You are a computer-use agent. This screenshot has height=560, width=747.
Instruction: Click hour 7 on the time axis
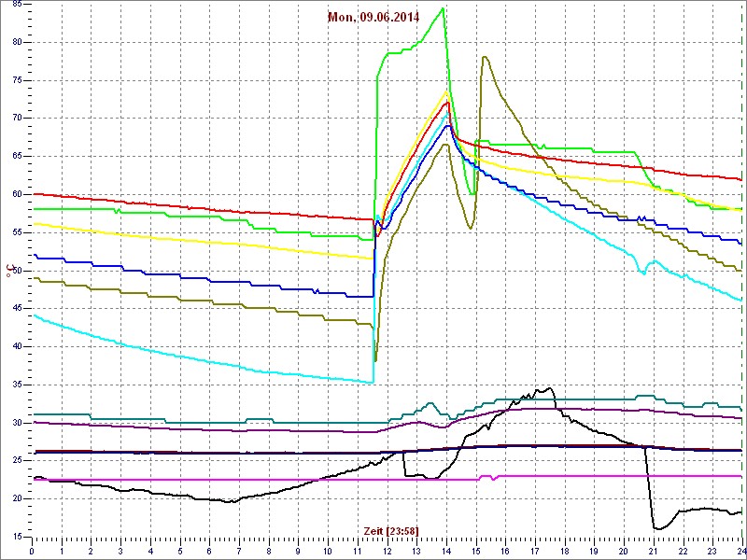pos(239,551)
